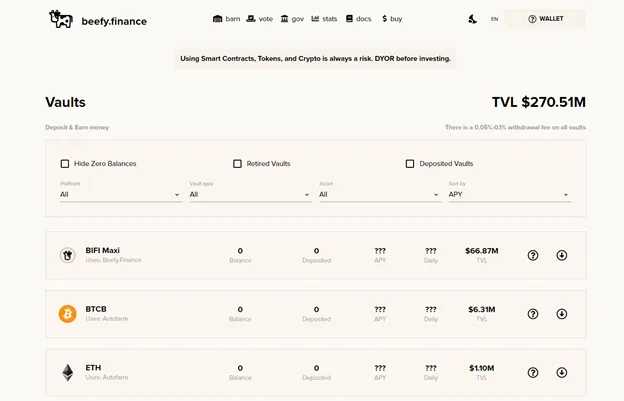Select the BTCB vault name

(x=96, y=309)
